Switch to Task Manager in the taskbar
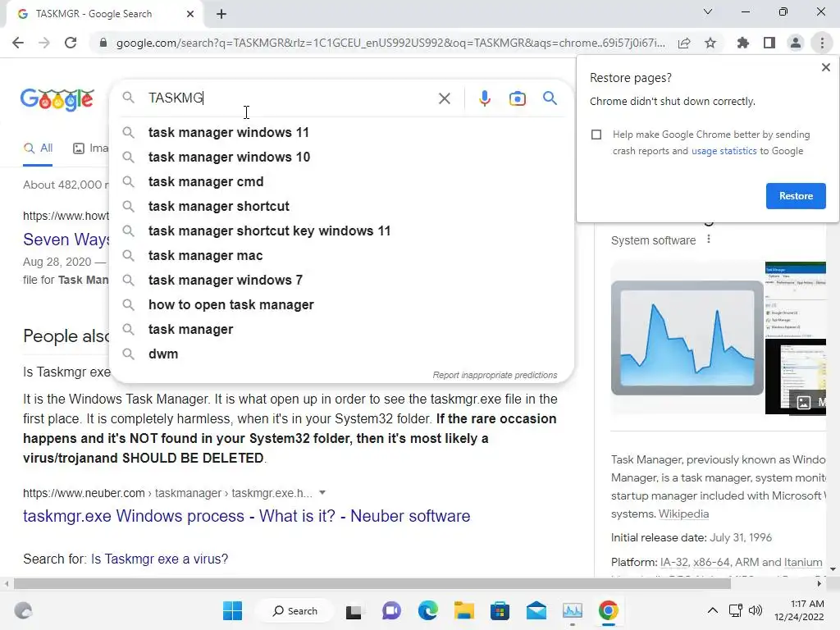The image size is (840, 630). (572, 610)
